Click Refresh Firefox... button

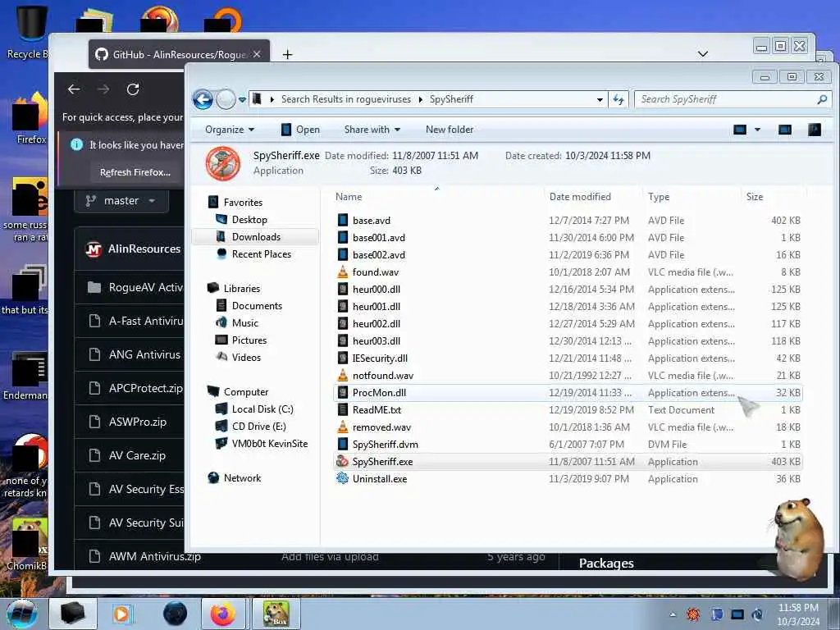(135, 172)
